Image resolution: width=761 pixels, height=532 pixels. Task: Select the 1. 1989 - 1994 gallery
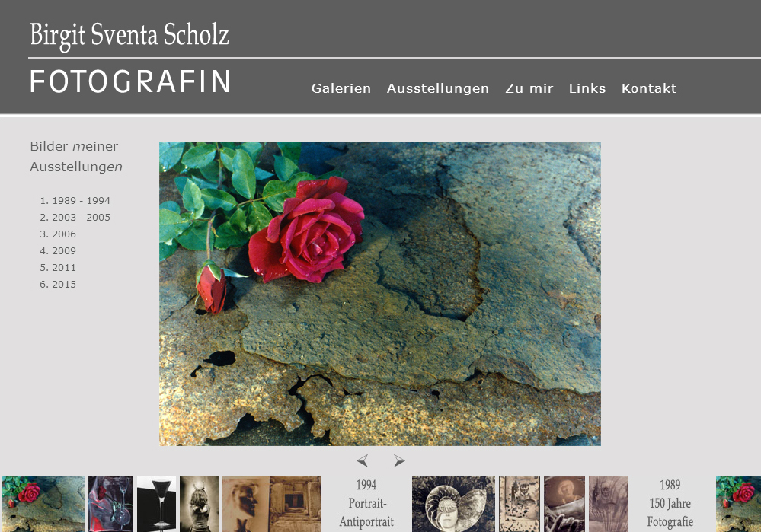pyautogui.click(x=75, y=200)
